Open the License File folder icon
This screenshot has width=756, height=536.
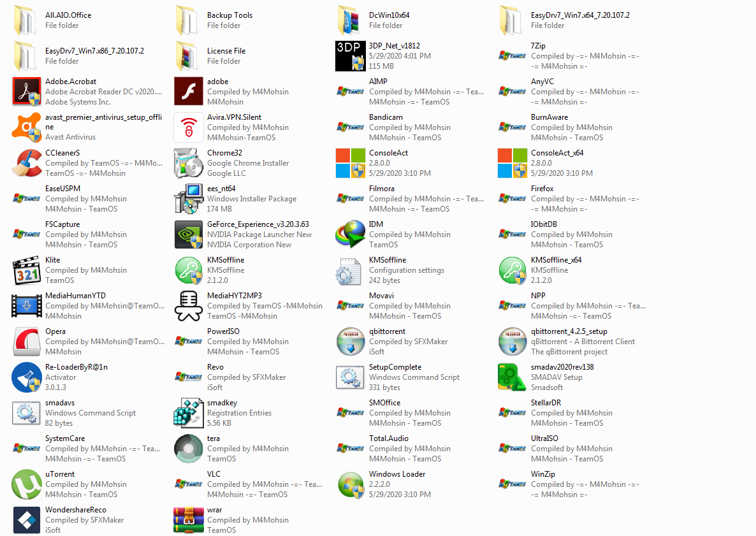pos(188,56)
